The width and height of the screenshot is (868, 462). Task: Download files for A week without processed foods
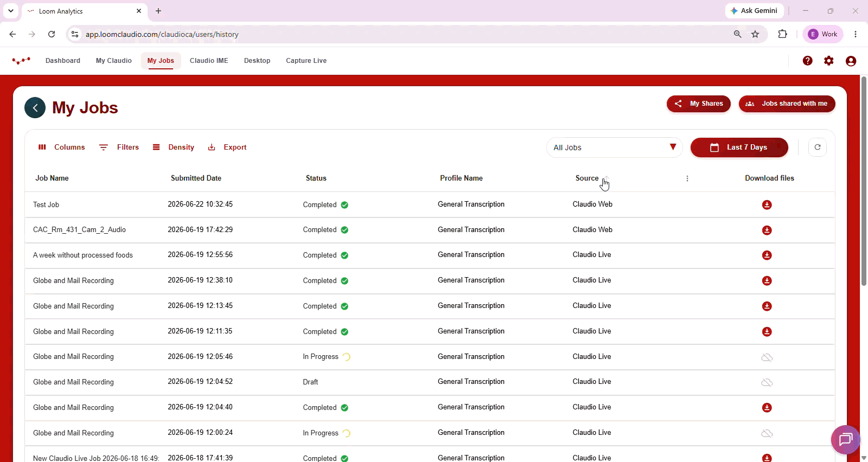(x=767, y=255)
